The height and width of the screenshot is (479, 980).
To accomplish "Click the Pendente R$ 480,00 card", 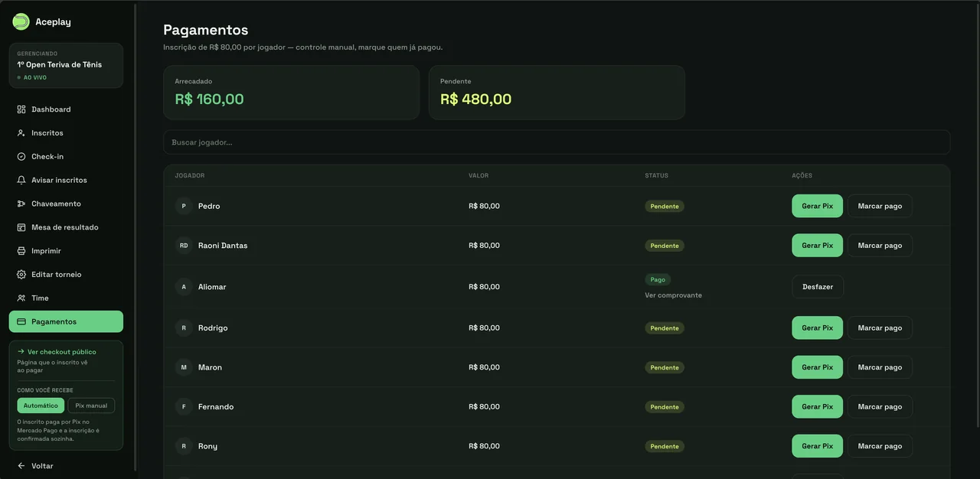I will pos(557,93).
